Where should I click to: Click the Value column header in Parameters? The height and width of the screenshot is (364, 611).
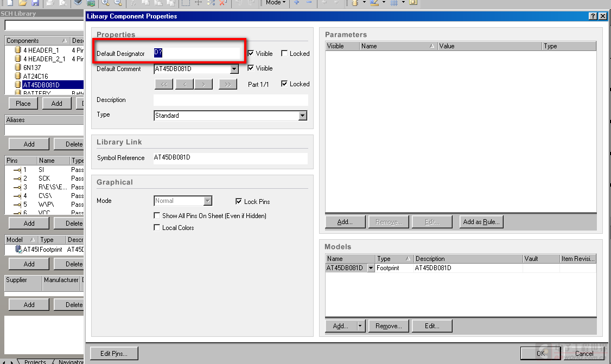[x=490, y=46]
